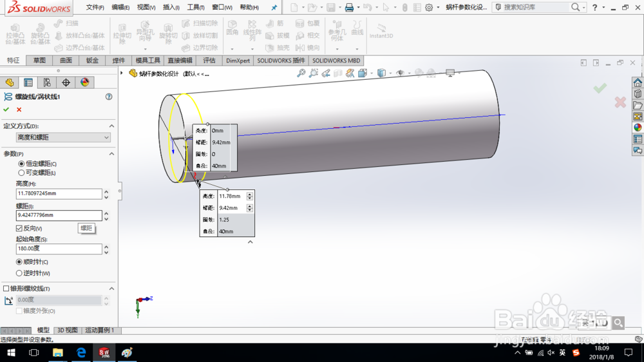Select 可变螺距 variable pitch radio button
644x362 pixels.
[21, 173]
